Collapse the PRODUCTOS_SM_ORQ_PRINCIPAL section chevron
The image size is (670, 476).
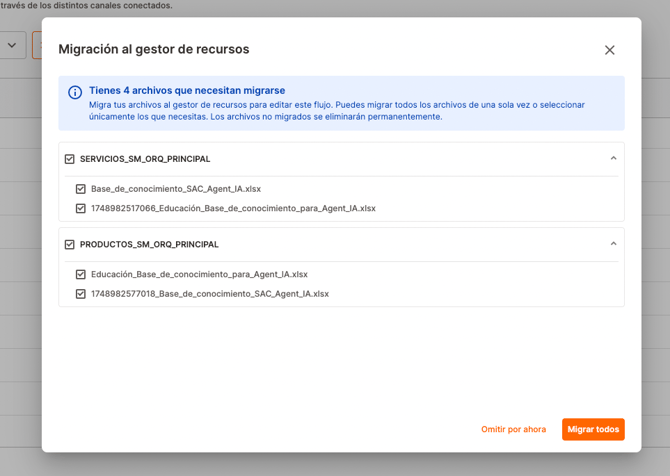coord(613,243)
